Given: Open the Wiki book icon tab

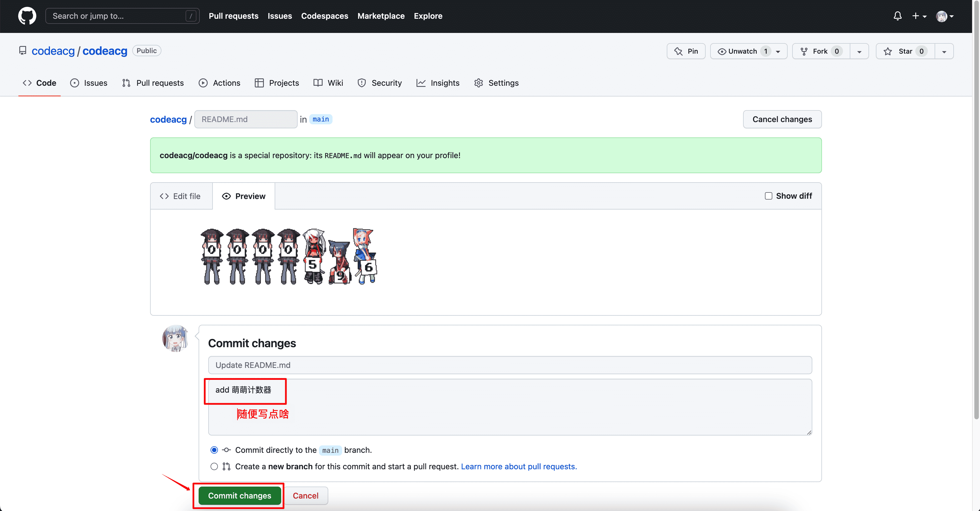Looking at the screenshot, I should (317, 83).
